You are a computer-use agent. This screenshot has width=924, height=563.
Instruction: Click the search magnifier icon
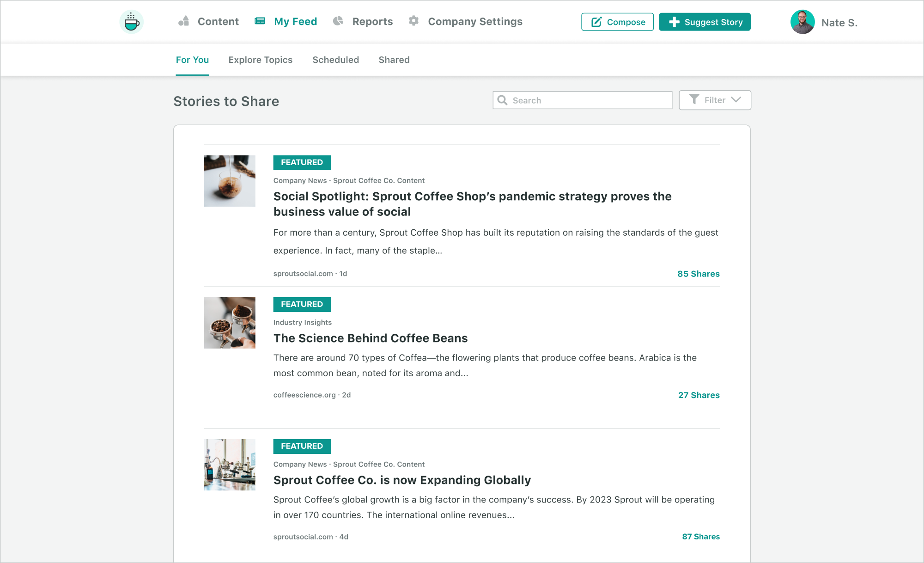[x=503, y=100]
